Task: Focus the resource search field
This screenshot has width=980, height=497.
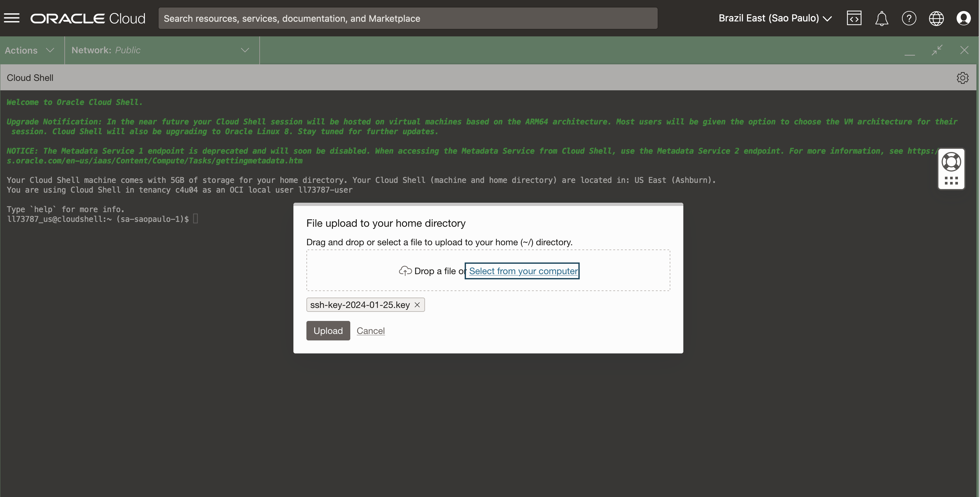Action: [x=407, y=18]
